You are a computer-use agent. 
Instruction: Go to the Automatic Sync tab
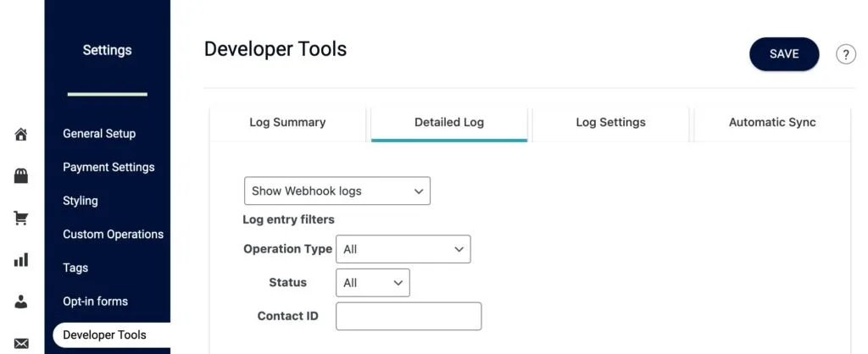point(772,123)
